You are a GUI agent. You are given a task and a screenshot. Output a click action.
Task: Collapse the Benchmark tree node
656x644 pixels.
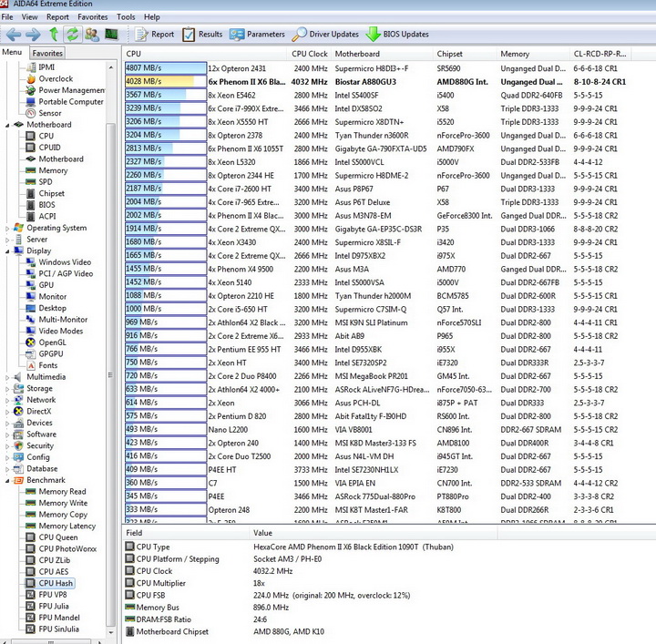click(7, 480)
